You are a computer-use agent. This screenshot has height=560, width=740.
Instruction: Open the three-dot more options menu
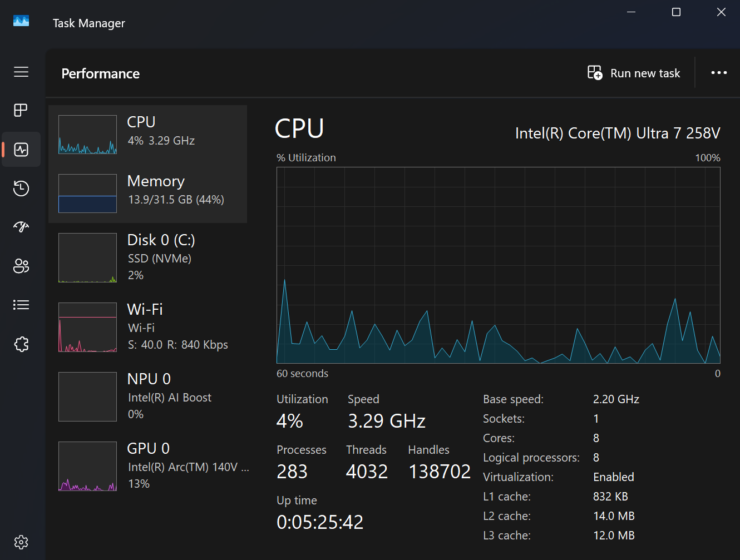pos(719,73)
